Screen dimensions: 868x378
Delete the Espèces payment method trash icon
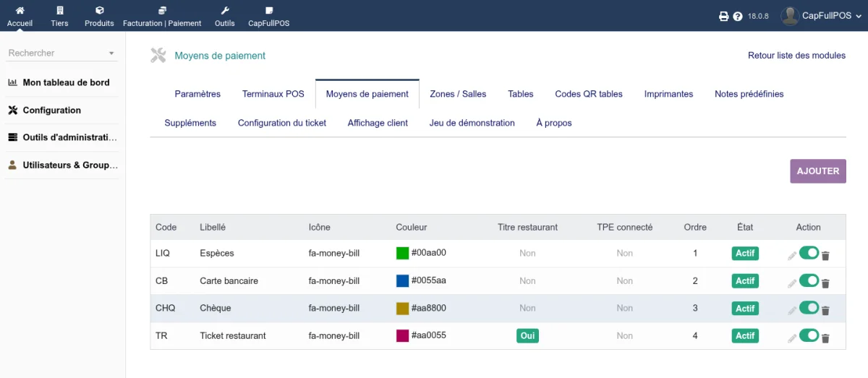pyautogui.click(x=825, y=255)
